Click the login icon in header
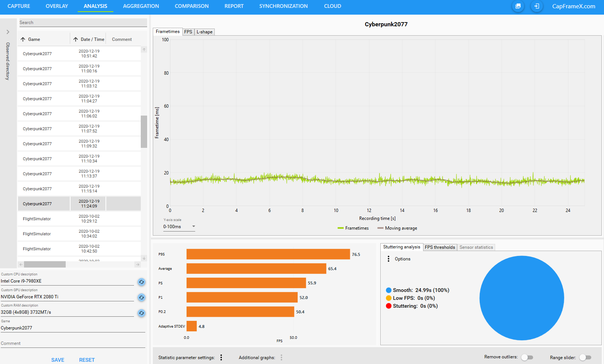 tap(537, 6)
